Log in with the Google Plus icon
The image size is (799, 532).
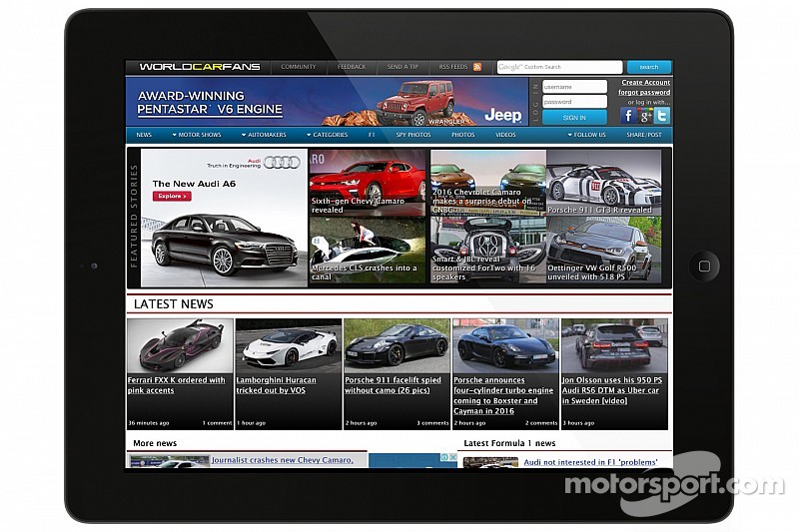(645, 116)
